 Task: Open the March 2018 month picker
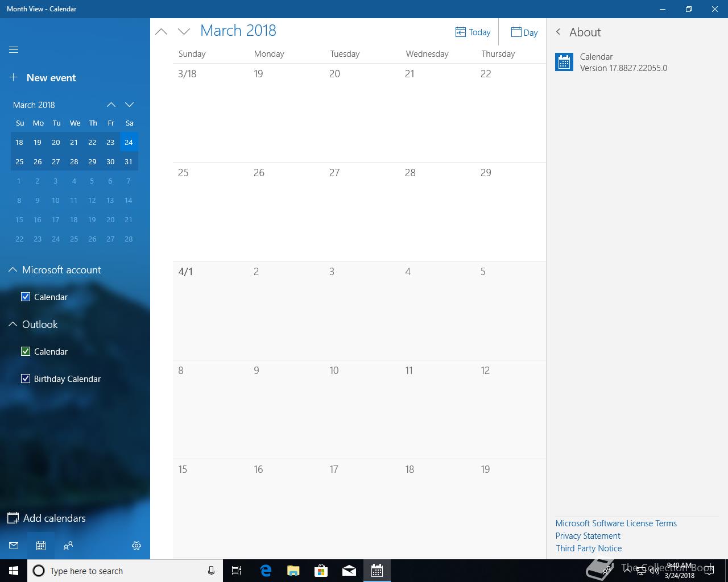pyautogui.click(x=238, y=31)
